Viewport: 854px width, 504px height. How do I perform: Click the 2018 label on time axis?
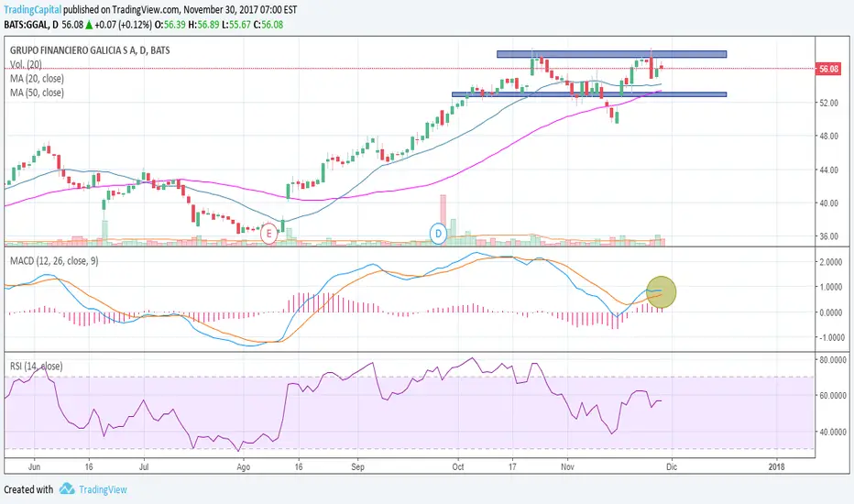pos(776,467)
